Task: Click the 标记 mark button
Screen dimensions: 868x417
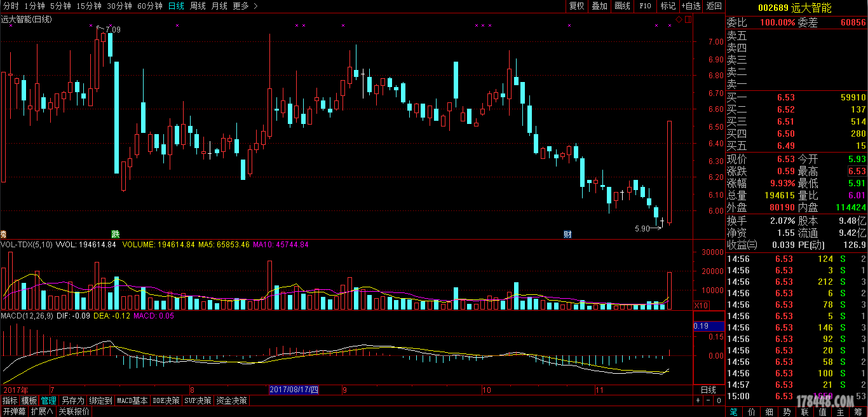Action: (x=668, y=6)
